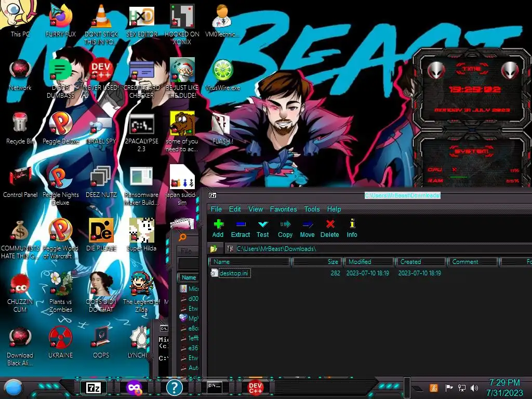Select CHUZZIN CUM desktop icon
Image resolution: width=532 pixels, height=399 pixels.
20,292
